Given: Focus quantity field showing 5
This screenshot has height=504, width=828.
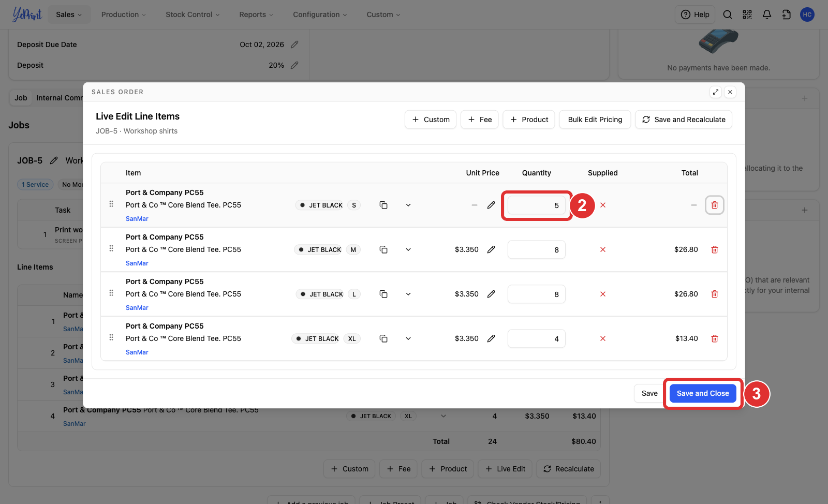Looking at the screenshot, I should (x=537, y=205).
